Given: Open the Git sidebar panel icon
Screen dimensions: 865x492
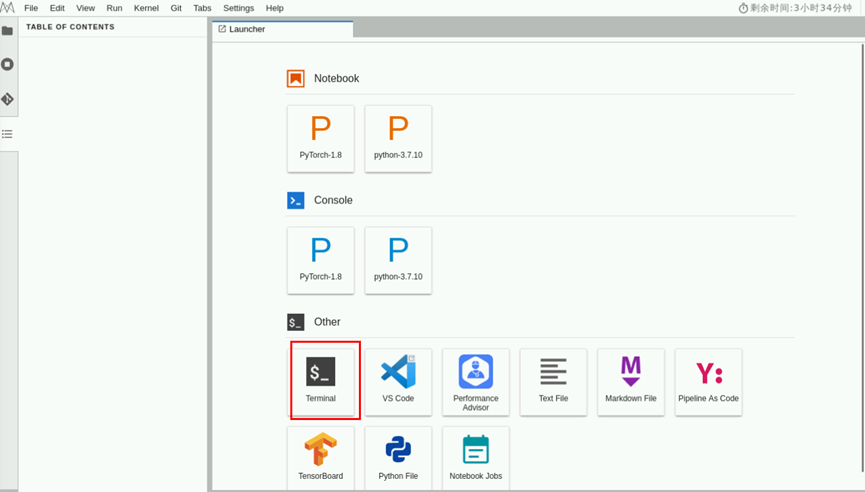Looking at the screenshot, I should pyautogui.click(x=7, y=99).
